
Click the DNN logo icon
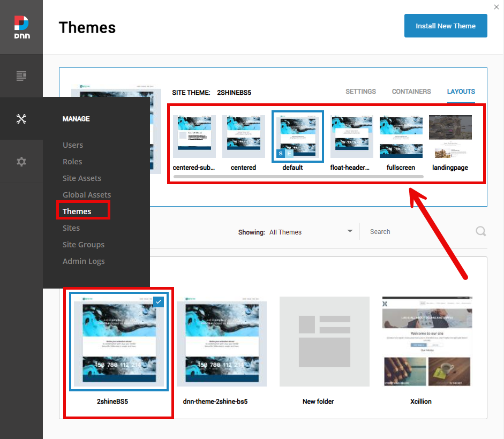[21, 27]
